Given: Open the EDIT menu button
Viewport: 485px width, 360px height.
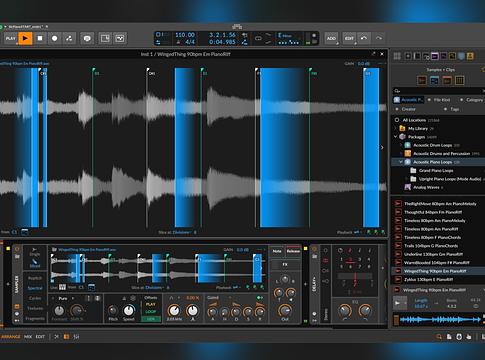Looking at the screenshot, I should coord(349,38).
